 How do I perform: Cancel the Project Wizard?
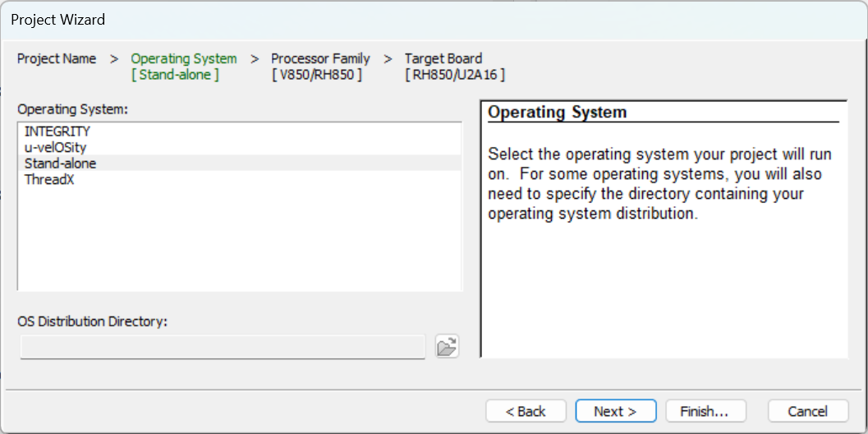point(807,411)
